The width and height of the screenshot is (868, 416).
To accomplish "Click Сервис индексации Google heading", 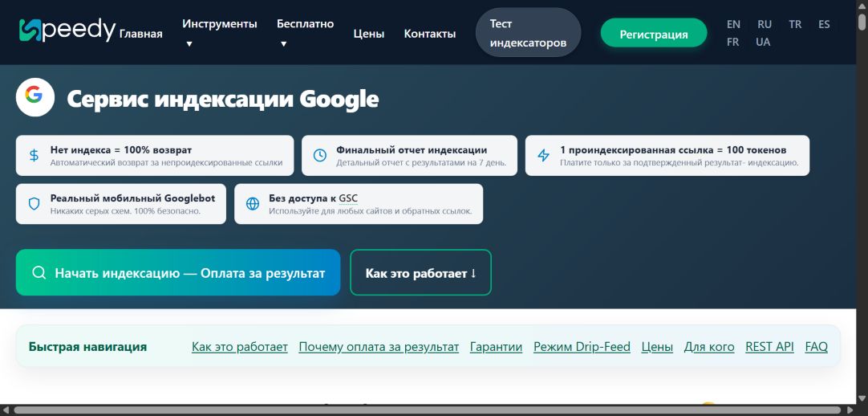I will (222, 99).
